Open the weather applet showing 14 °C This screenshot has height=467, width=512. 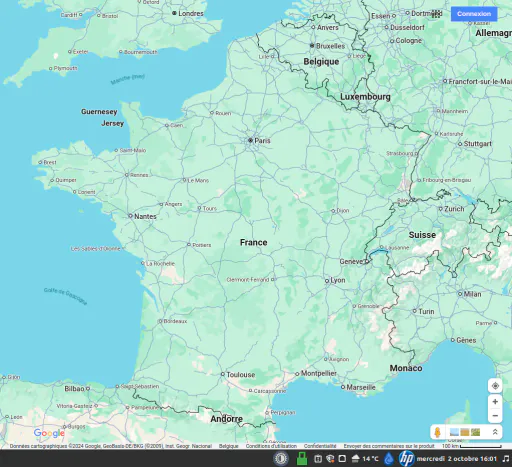tap(365, 459)
